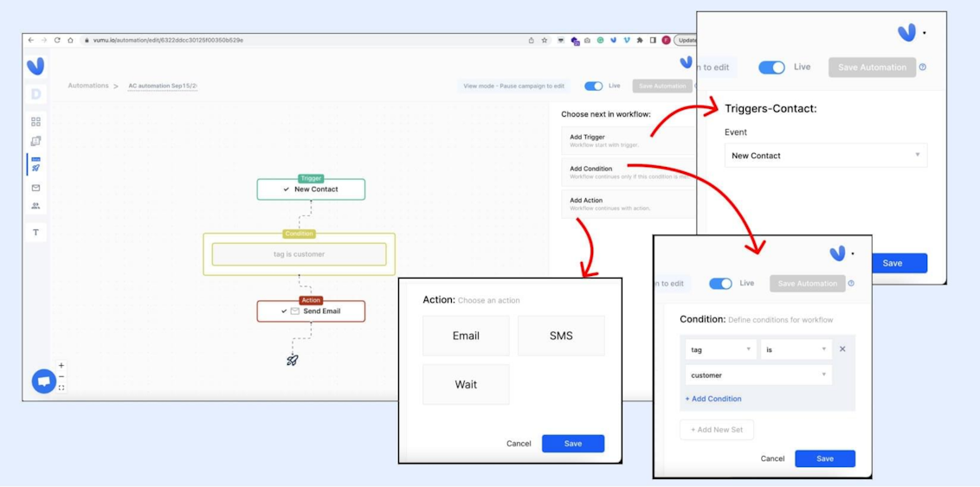Click the T text icon in sidebar
This screenshot has height=487, width=980.
pyautogui.click(x=35, y=232)
